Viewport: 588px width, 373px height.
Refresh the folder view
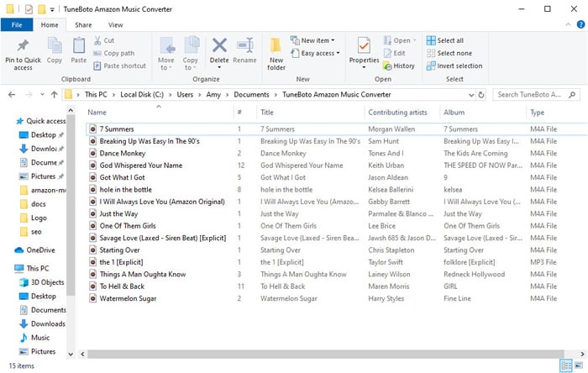click(481, 95)
